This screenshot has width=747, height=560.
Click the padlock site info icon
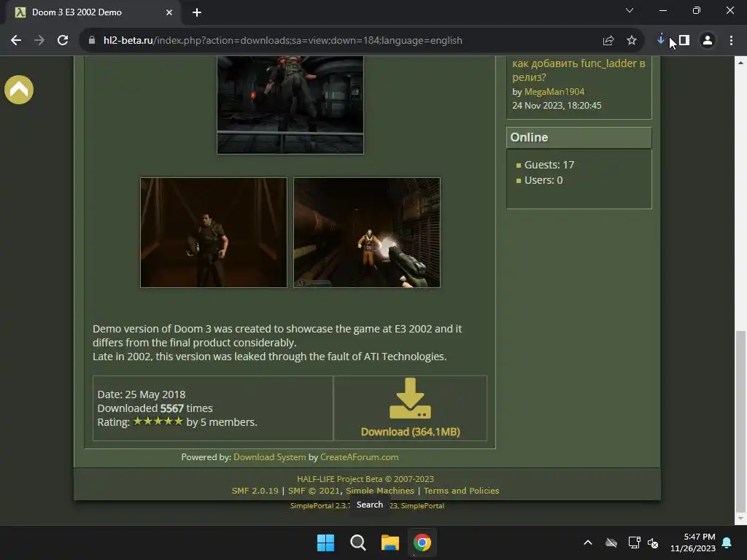(x=92, y=41)
